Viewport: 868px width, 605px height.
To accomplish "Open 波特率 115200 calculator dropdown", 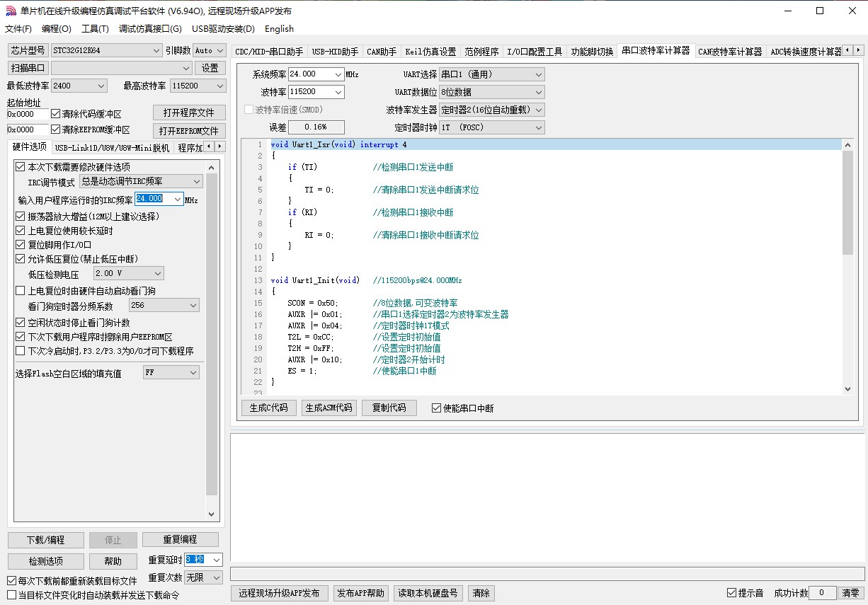I will [338, 92].
